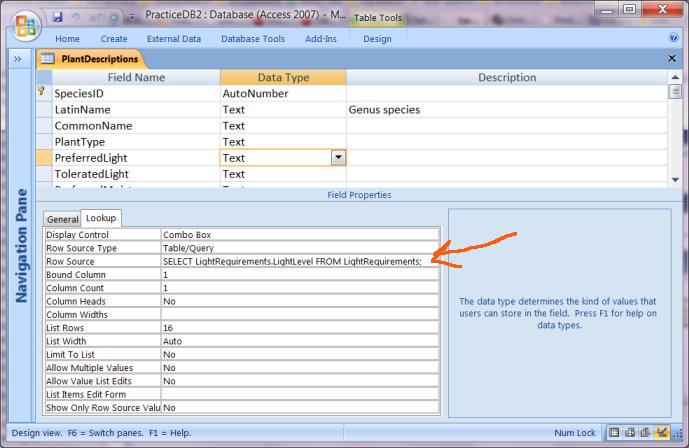This screenshot has height=448, width=689.
Task: Click Show Only Row Source Values No
Action: [x=300, y=408]
